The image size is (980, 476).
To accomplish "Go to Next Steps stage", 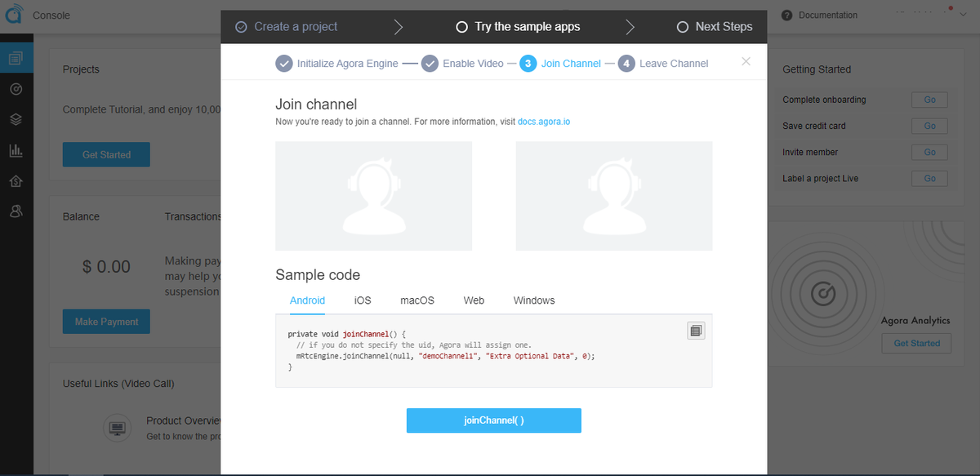I will pos(715,27).
